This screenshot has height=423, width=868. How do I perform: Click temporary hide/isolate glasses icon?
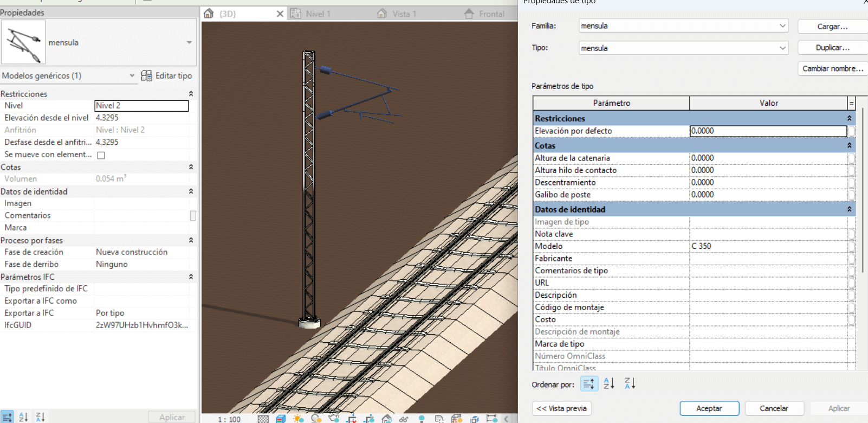point(404,420)
